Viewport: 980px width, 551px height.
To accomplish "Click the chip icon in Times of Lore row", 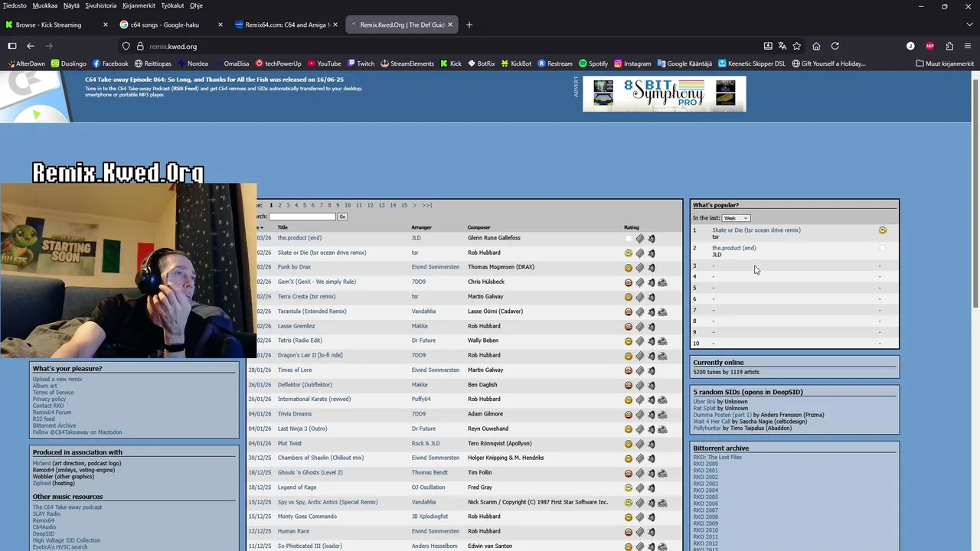I will pyautogui.click(x=640, y=370).
